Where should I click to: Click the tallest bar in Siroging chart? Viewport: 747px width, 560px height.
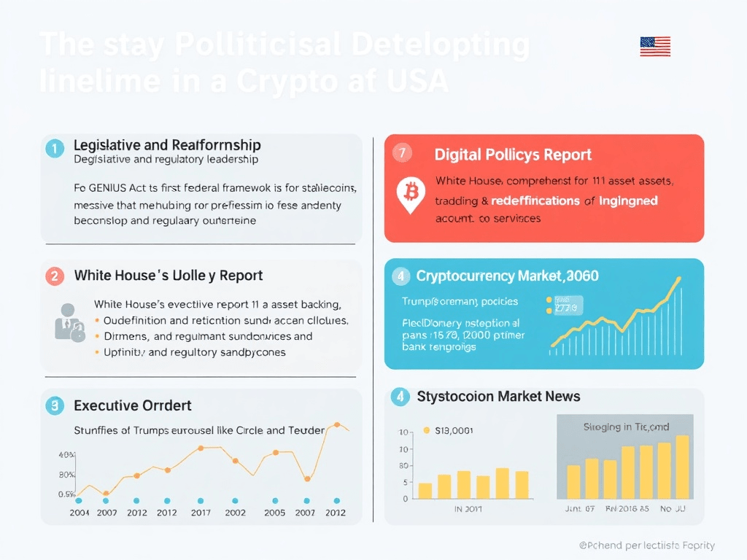coord(682,467)
